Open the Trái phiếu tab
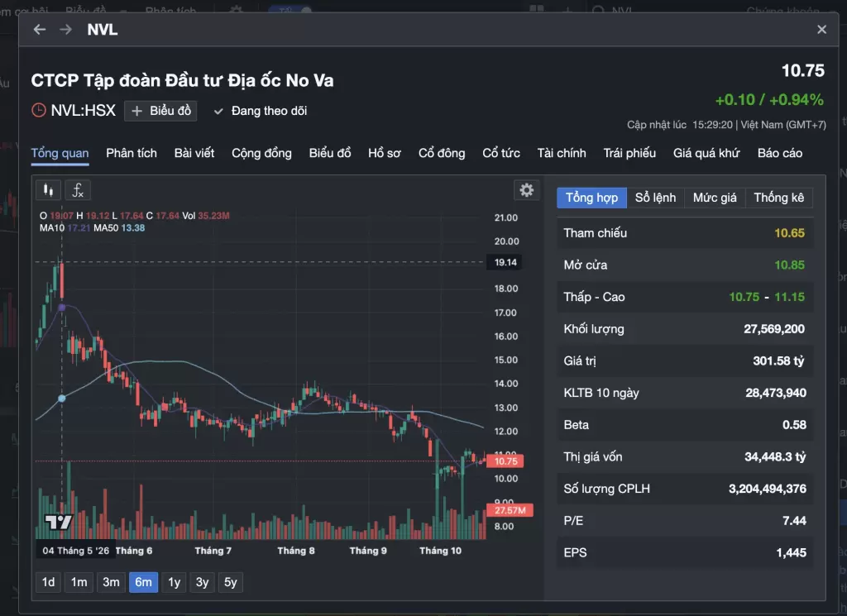The image size is (847, 616). (x=629, y=153)
